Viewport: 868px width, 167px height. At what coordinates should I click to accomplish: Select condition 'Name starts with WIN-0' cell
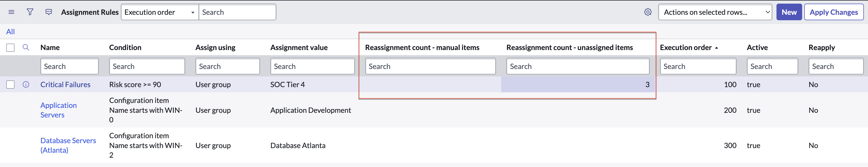145,110
